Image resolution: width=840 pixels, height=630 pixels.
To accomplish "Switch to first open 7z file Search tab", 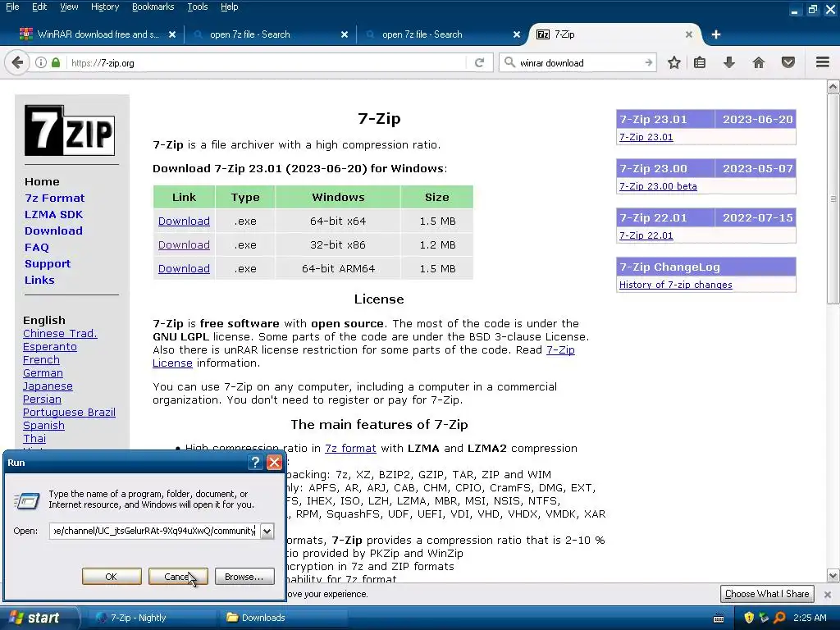I will point(268,34).
